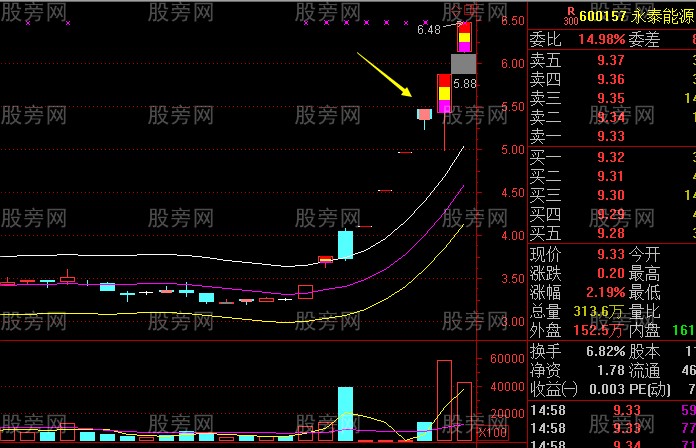Select the 卖四 ask price 9.36
696x448 pixels.
611,79
